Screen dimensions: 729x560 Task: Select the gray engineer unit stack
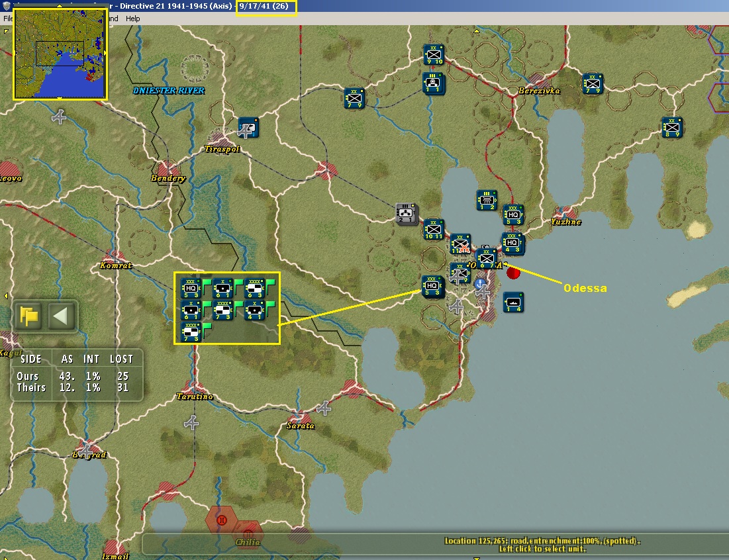tap(407, 214)
